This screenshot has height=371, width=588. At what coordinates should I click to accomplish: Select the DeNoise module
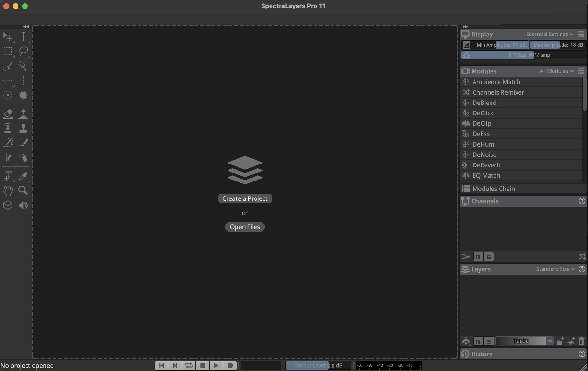click(484, 155)
